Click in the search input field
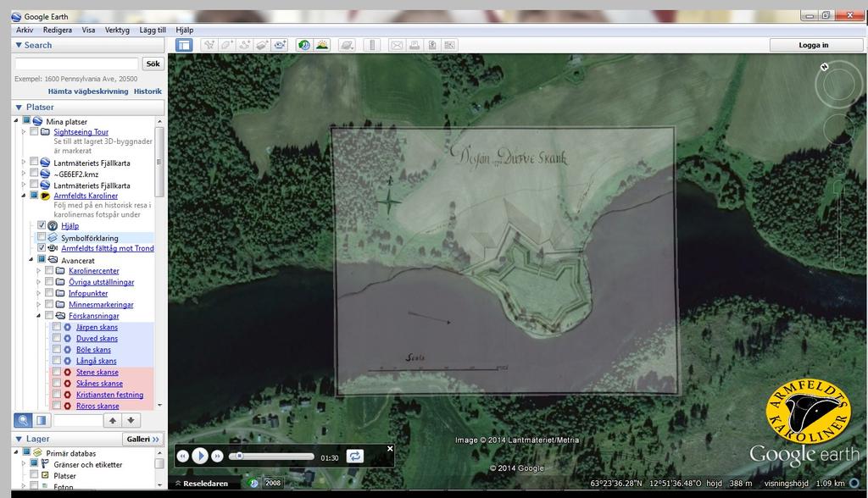868x498 pixels. (x=76, y=64)
